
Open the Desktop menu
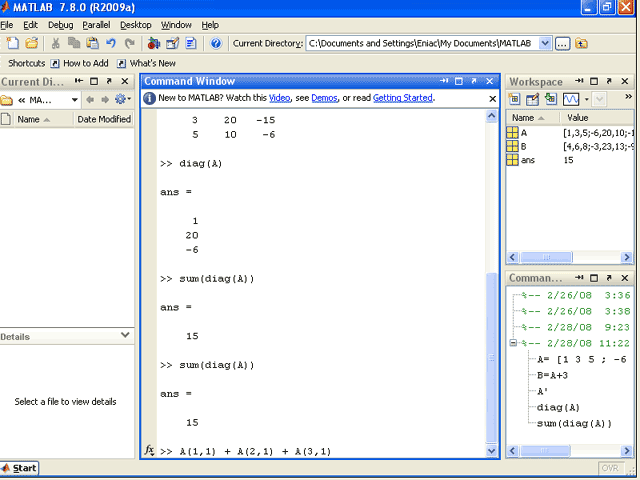click(136, 24)
